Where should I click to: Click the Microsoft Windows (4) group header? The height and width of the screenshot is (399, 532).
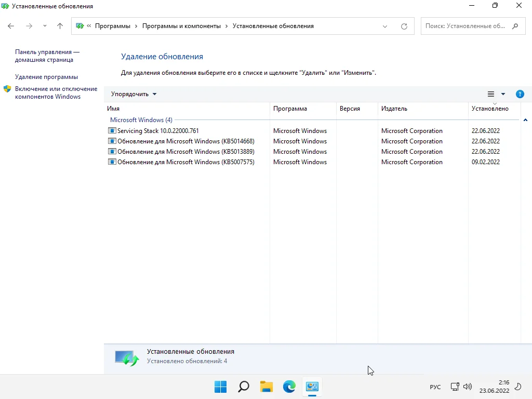(141, 120)
